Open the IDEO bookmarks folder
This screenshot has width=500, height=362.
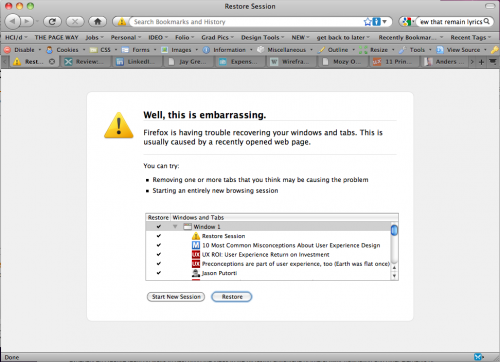click(x=158, y=37)
